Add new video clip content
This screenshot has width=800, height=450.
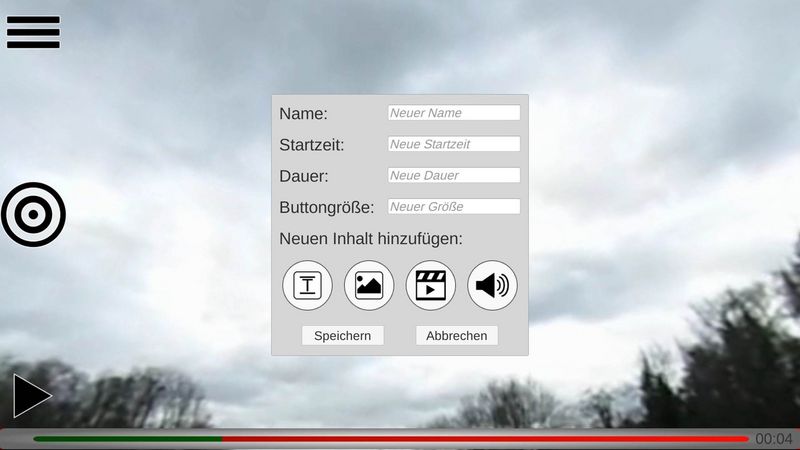[431, 285]
